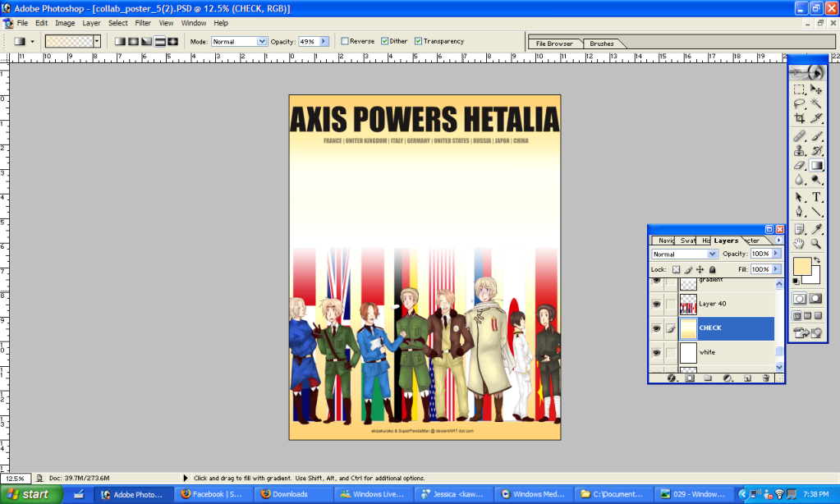Open gradient Opacity slider arrow in options bar

324,41
